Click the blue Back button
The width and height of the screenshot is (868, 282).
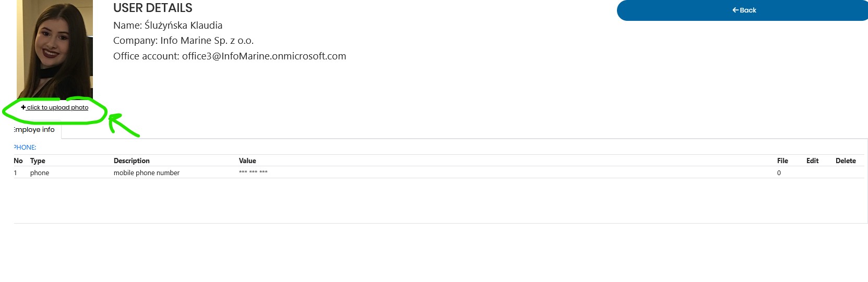(x=742, y=10)
